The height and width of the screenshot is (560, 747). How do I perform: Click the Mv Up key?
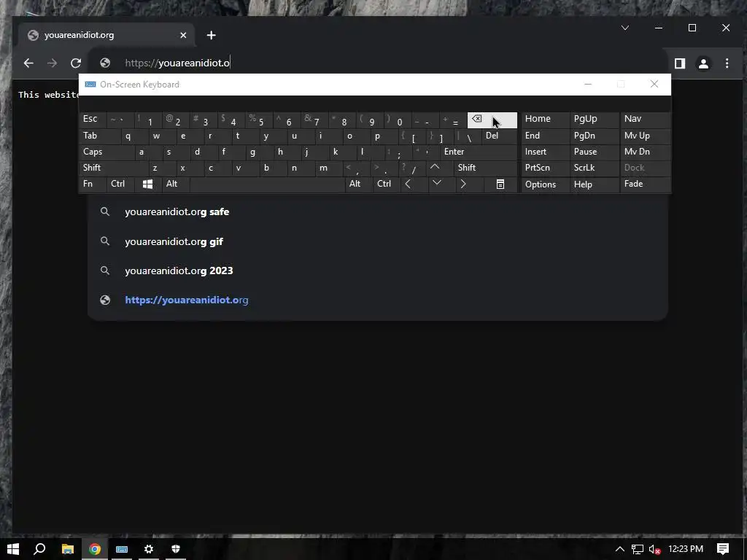pyautogui.click(x=645, y=136)
